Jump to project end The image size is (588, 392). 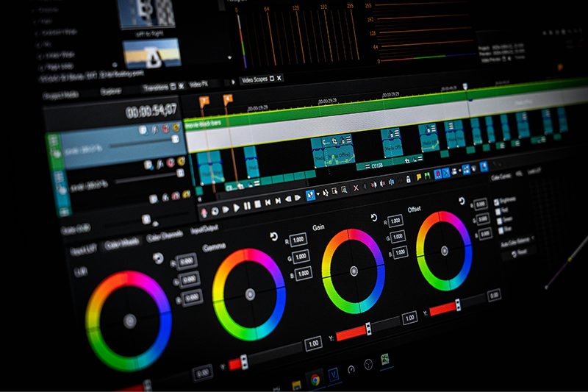click(x=278, y=201)
